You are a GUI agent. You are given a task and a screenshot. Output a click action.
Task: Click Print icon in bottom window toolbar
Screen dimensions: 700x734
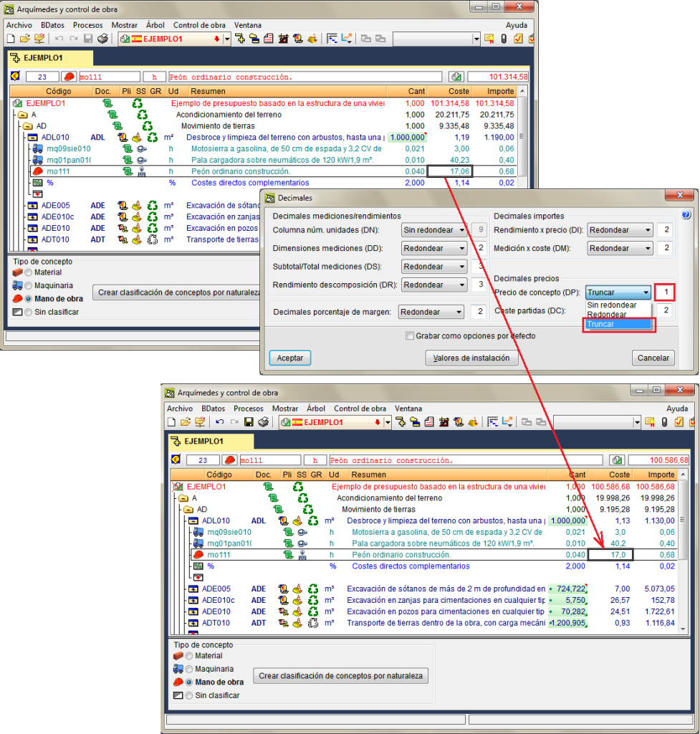point(264,422)
